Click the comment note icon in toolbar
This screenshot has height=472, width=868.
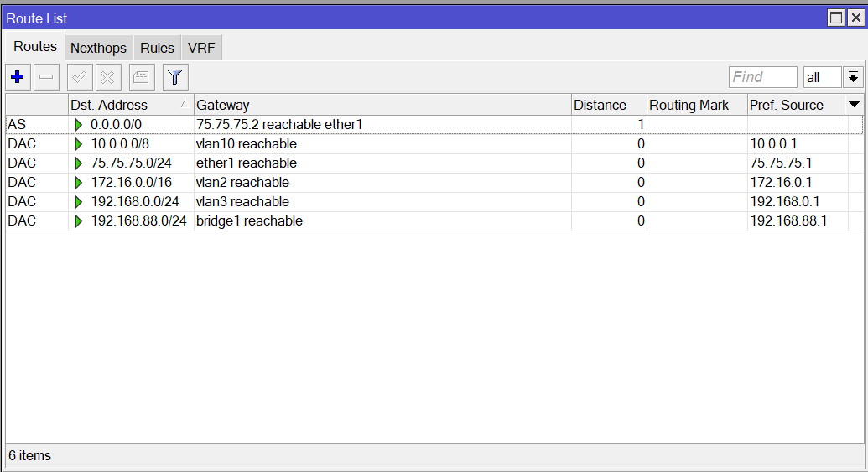tap(142, 77)
